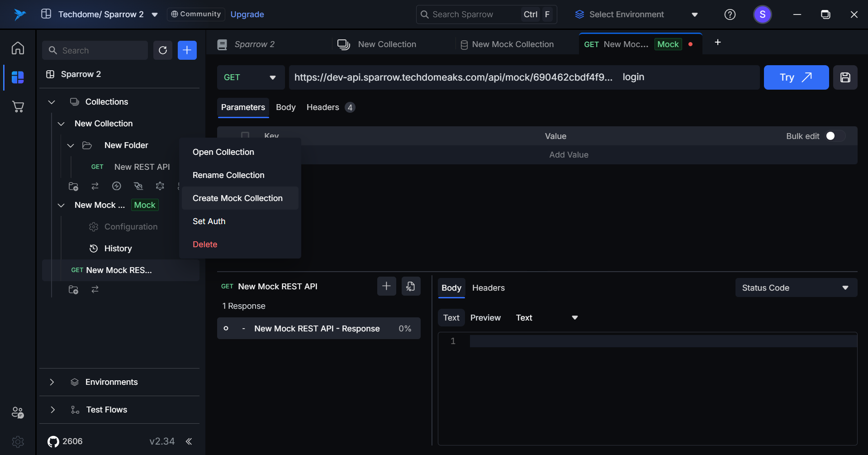868x455 pixels.
Task: Open the GET method dropdown
Action: click(250, 77)
